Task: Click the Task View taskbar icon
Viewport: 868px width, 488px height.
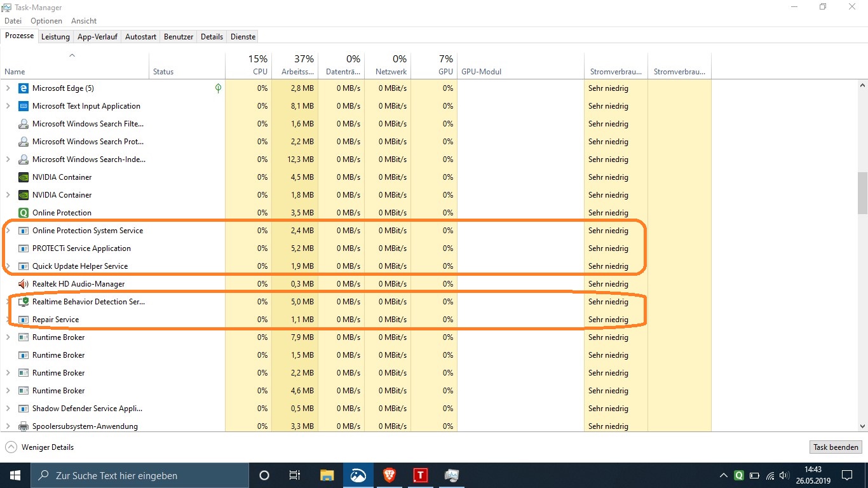Action: pos(295,475)
